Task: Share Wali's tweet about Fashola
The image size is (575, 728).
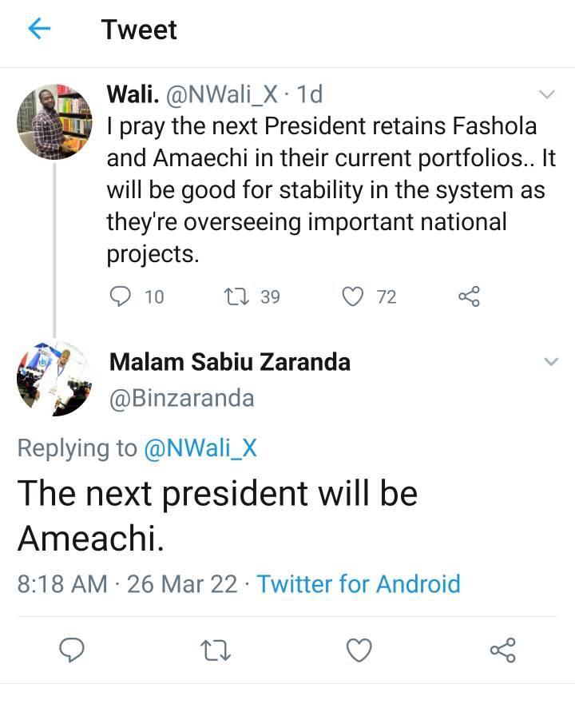Action: pos(469,296)
